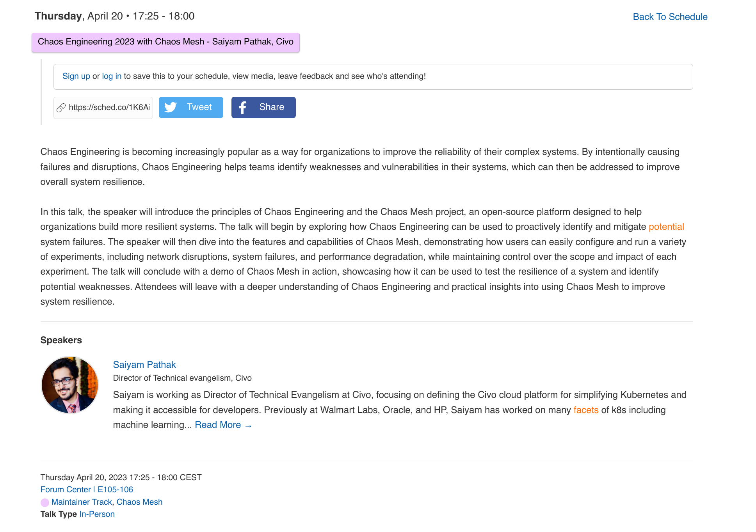The height and width of the screenshot is (532, 756).
Task: Filter by In-Person talk type
Action: tap(97, 514)
